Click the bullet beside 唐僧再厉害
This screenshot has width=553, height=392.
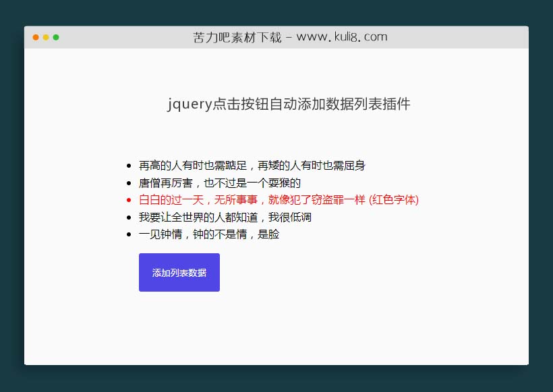129,183
